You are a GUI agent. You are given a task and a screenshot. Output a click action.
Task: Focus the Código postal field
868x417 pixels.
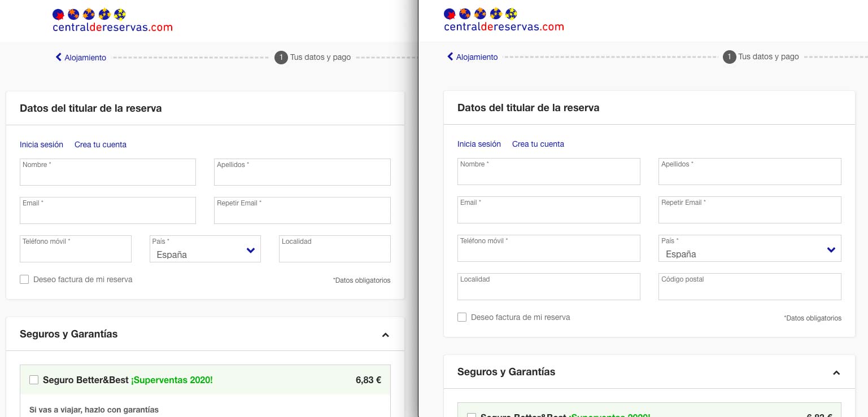749,287
